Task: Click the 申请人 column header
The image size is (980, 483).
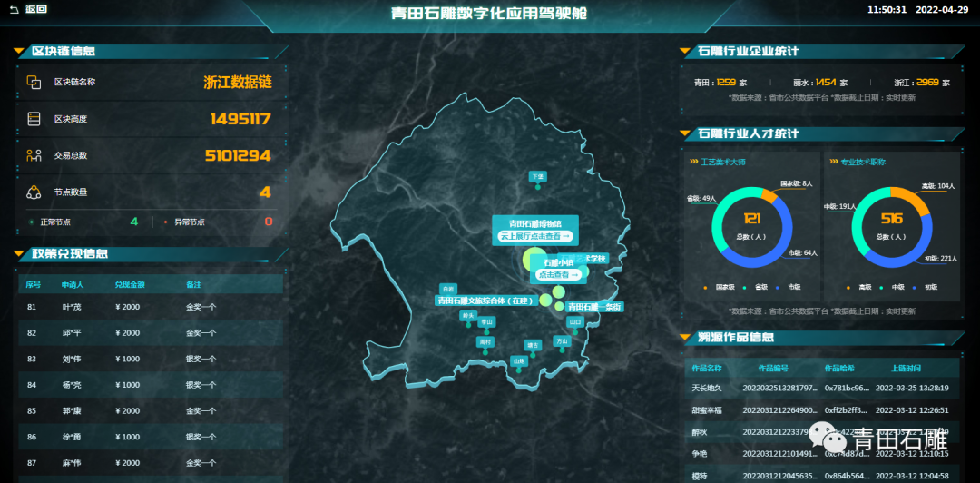Action: click(x=72, y=285)
